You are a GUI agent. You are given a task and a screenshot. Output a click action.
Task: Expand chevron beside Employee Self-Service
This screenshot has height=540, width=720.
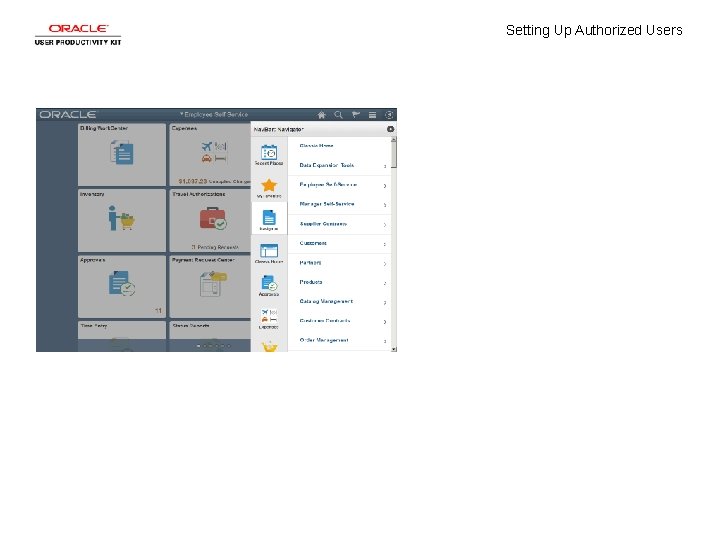click(x=385, y=186)
